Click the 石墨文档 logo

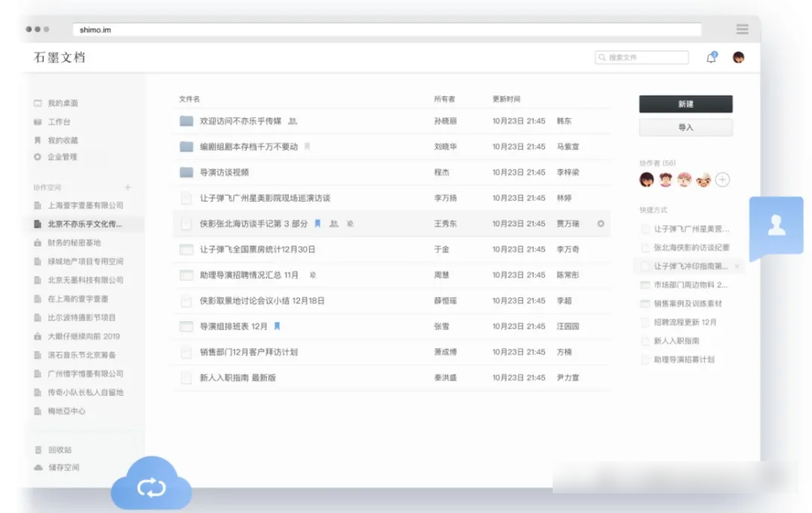point(59,57)
